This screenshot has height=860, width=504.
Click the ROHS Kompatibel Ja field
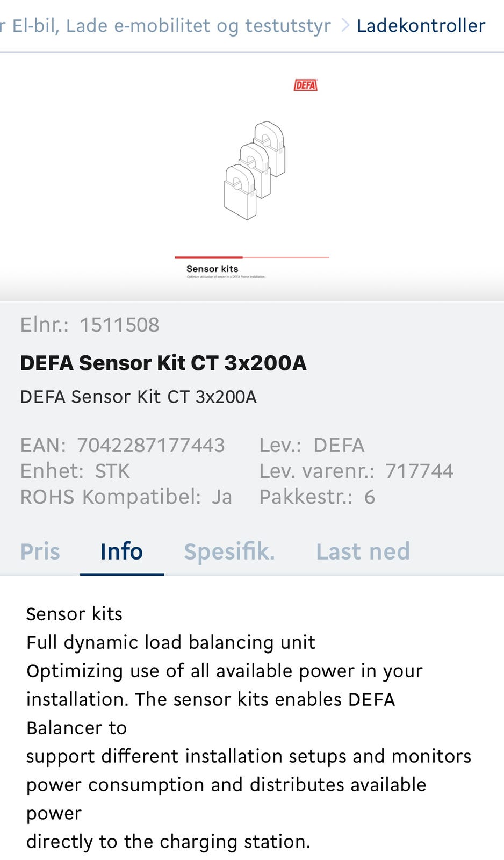[x=126, y=497]
